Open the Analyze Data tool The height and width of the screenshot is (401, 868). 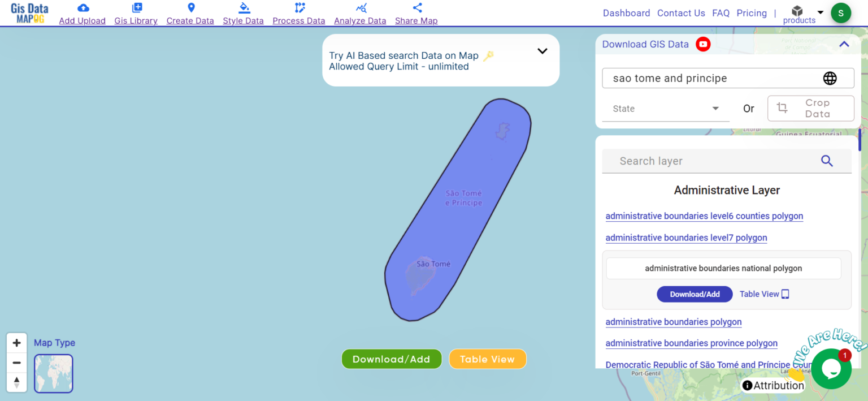click(x=360, y=12)
